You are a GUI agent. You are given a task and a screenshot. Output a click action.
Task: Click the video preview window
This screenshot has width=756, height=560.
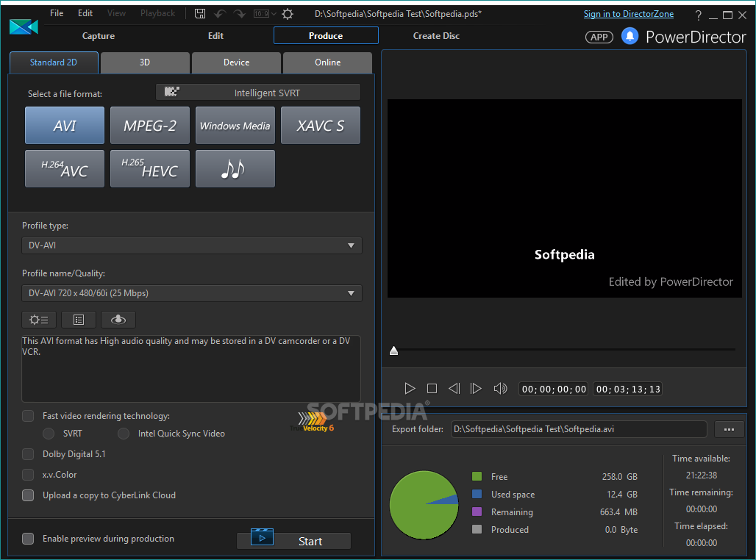565,198
